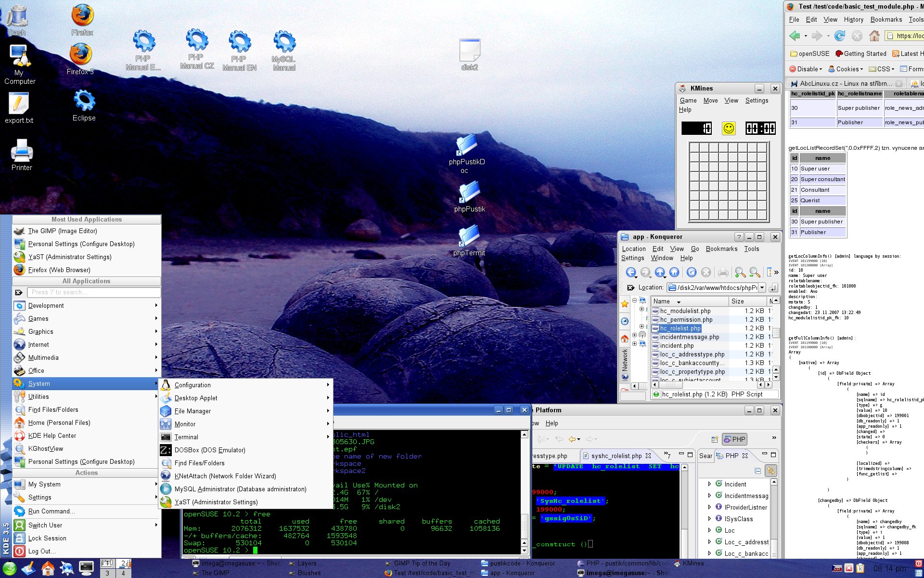Click the KMines smiley face to restart
This screenshot has height=578, width=924.
pyautogui.click(x=729, y=128)
